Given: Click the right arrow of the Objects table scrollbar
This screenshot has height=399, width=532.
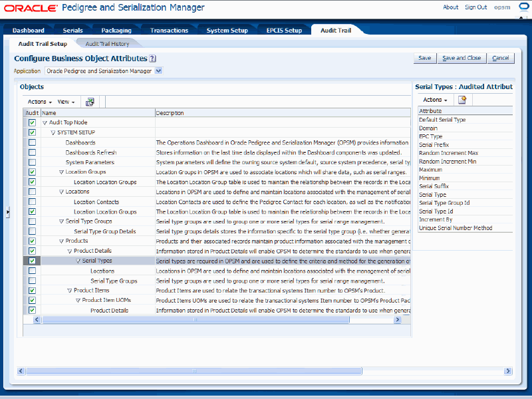Looking at the screenshot, I should tap(397, 320).
